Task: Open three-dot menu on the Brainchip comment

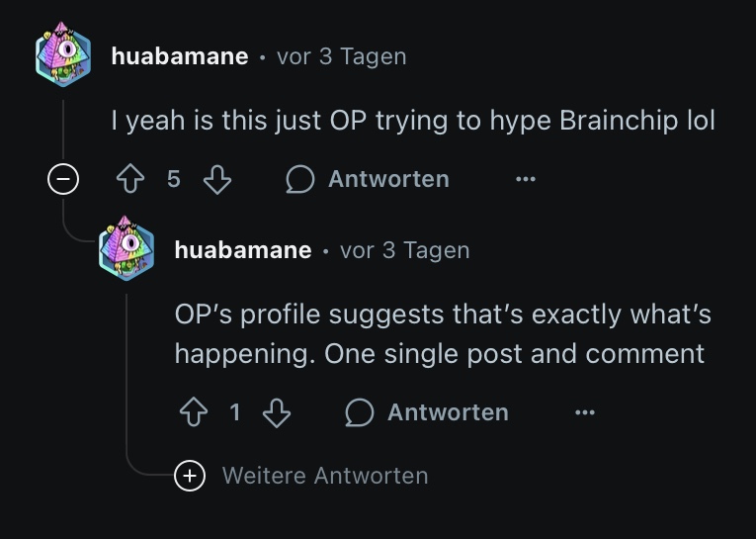Action: pyautogui.click(x=526, y=179)
